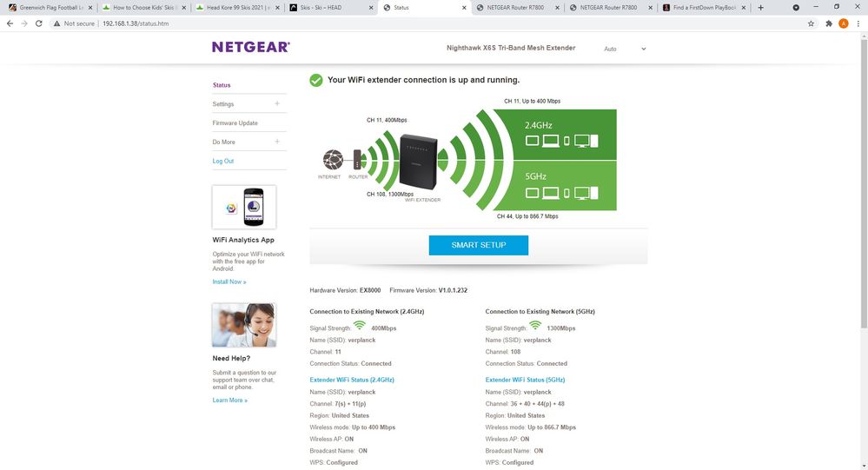Click the green connection success checkmark
868x470 pixels.
(x=316, y=80)
